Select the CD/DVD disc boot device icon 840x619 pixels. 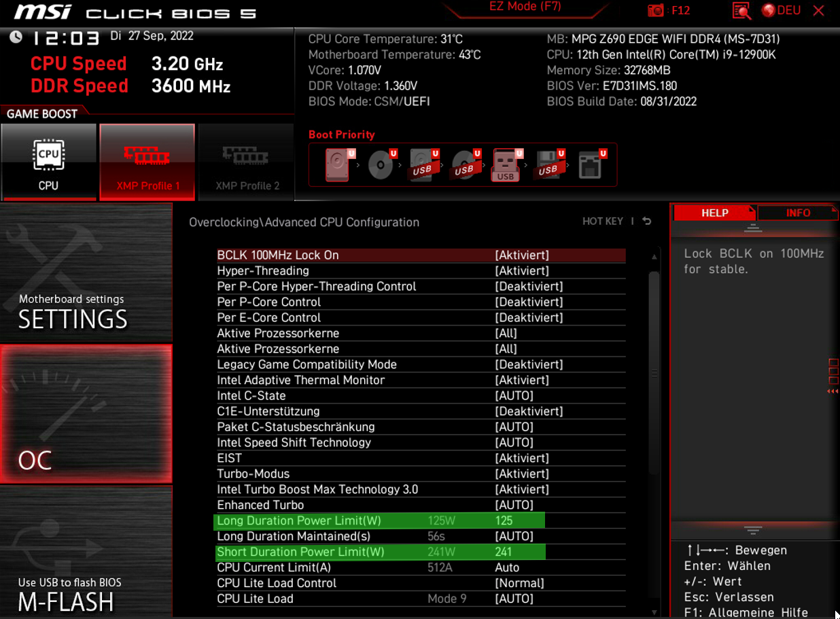[382, 165]
